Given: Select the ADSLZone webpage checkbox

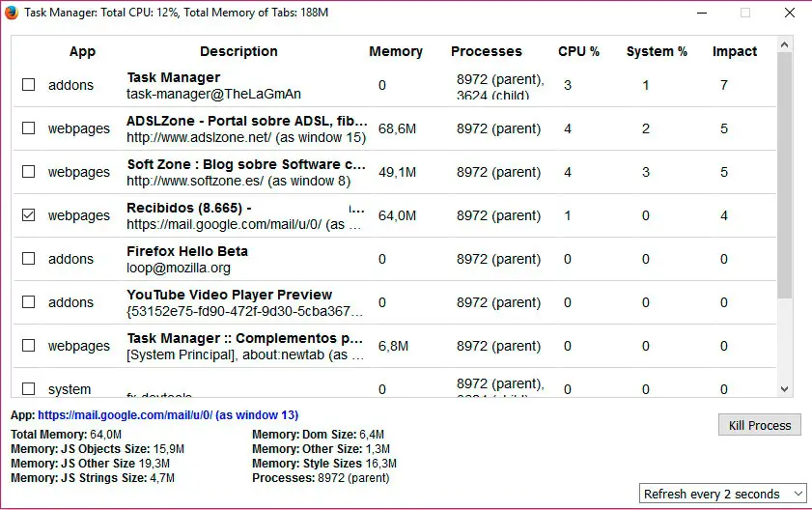Looking at the screenshot, I should (28, 128).
